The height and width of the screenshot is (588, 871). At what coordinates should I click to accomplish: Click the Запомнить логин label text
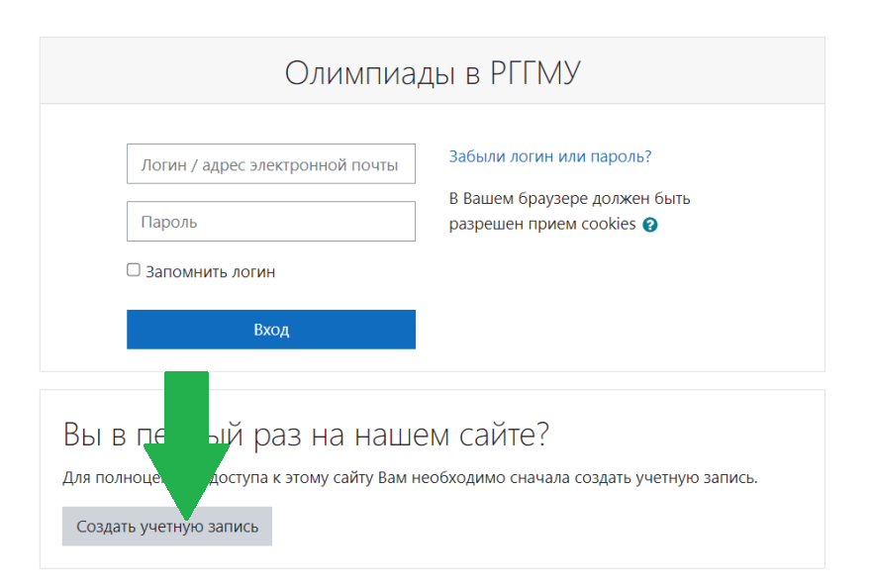click(211, 272)
